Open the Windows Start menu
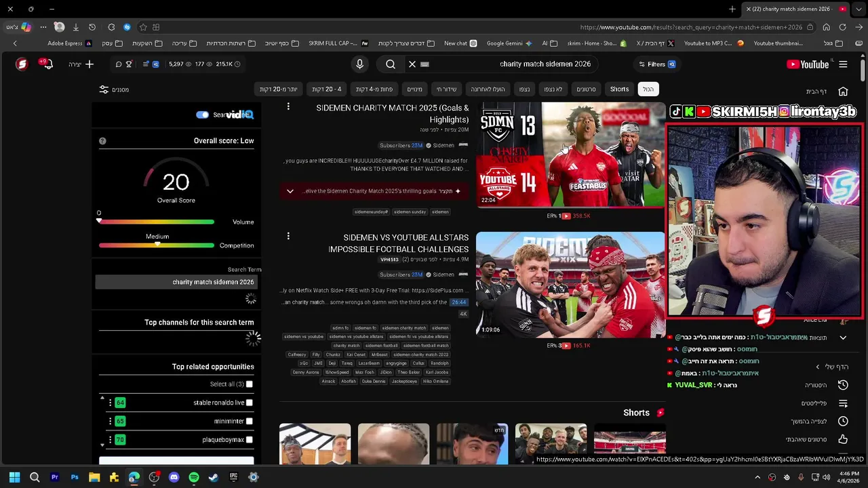Screen dimensions: 868x488 click(x=14, y=477)
